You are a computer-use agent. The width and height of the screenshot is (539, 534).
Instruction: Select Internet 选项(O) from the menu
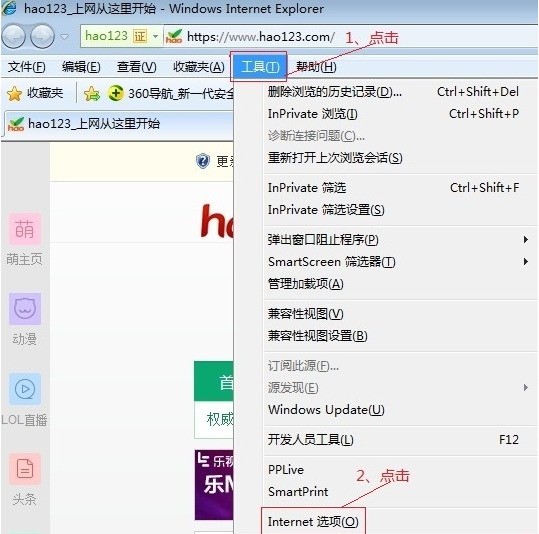coord(313,522)
